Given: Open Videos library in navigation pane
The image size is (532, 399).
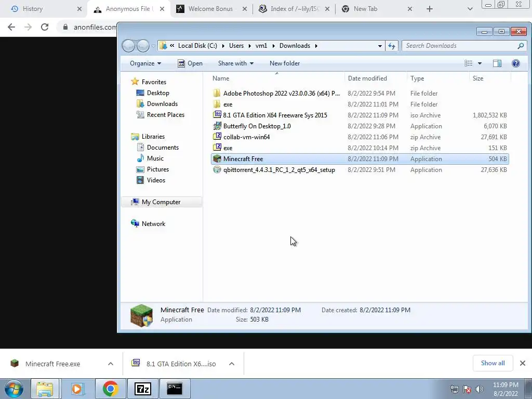Looking at the screenshot, I should coord(156,180).
